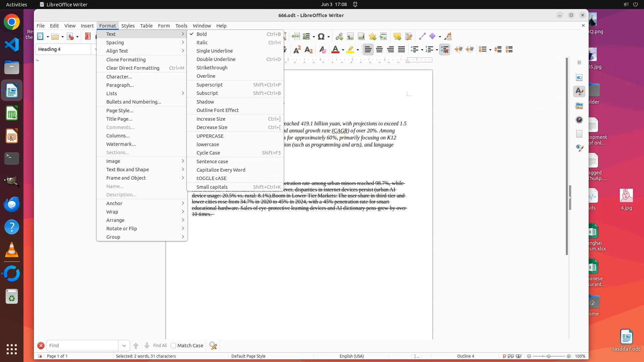This screenshot has height=362, width=644.
Task: Open the Navigator sidebar panel icon
Action: coord(579,120)
